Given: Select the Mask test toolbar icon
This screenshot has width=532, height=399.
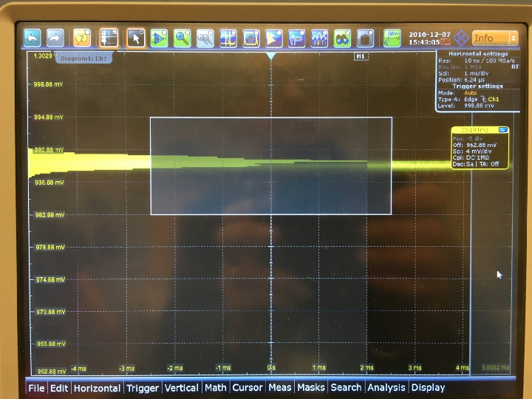Looking at the screenshot, I should (251, 38).
